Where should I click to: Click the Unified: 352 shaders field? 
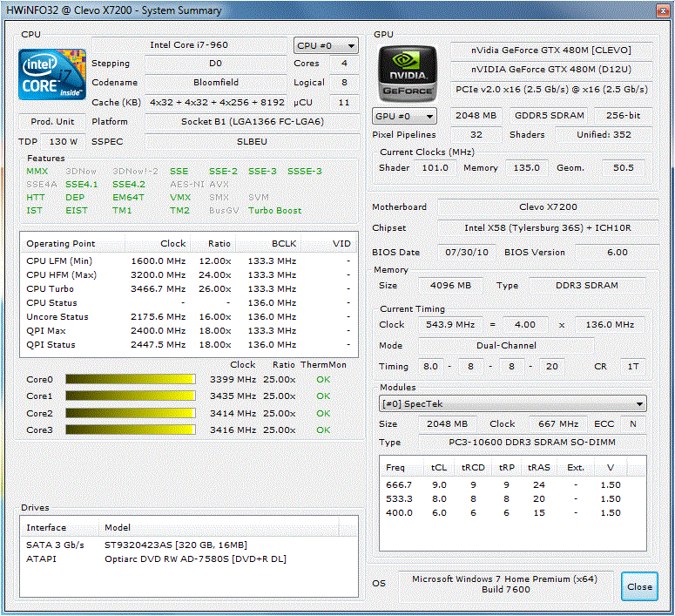tap(604, 134)
